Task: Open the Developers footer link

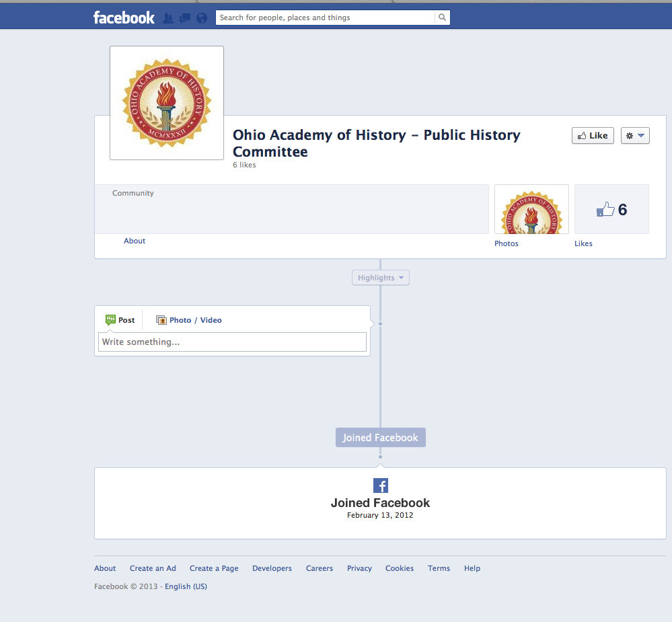Action: pos(272,568)
